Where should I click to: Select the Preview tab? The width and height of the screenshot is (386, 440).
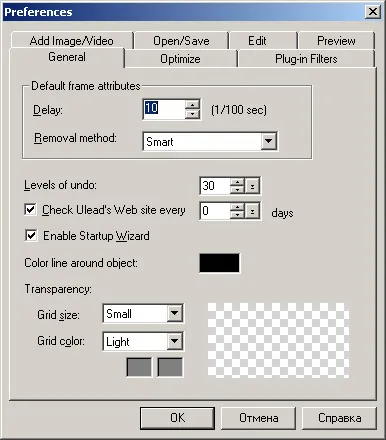click(336, 41)
